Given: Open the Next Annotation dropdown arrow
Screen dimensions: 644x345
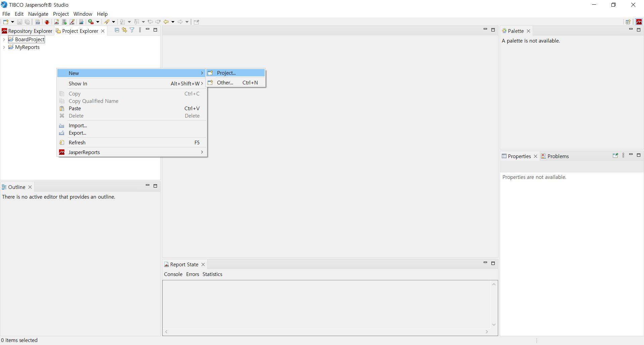Looking at the screenshot, I should point(129,22).
